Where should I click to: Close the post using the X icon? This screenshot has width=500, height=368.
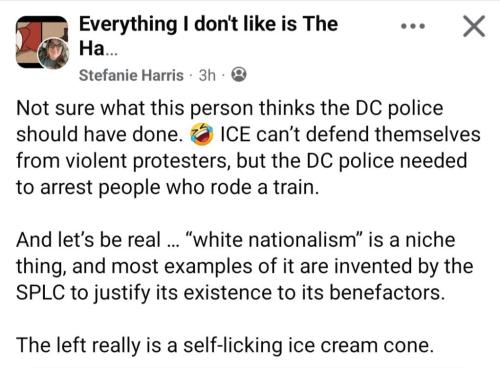coord(474,26)
